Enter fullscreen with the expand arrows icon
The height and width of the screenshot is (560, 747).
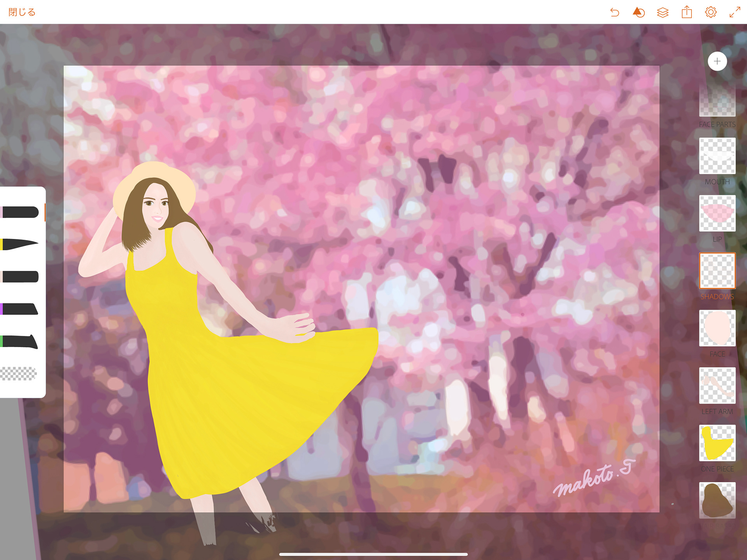pos(735,12)
